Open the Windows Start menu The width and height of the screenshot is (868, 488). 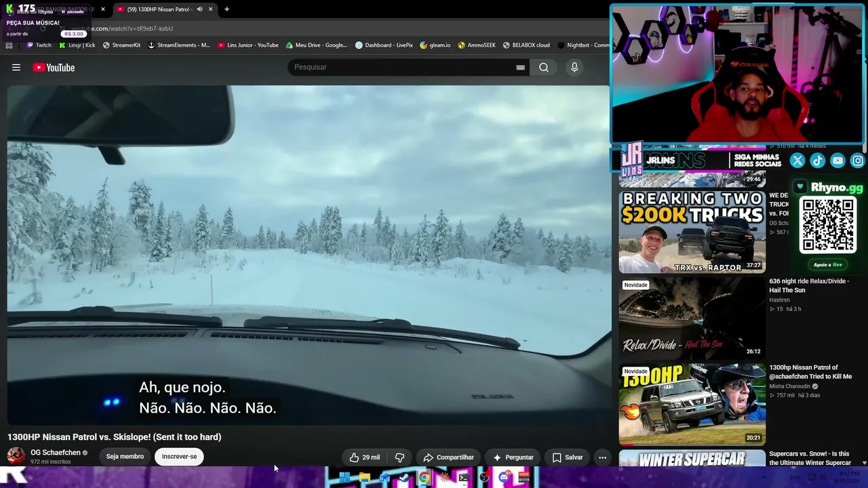tap(344, 478)
